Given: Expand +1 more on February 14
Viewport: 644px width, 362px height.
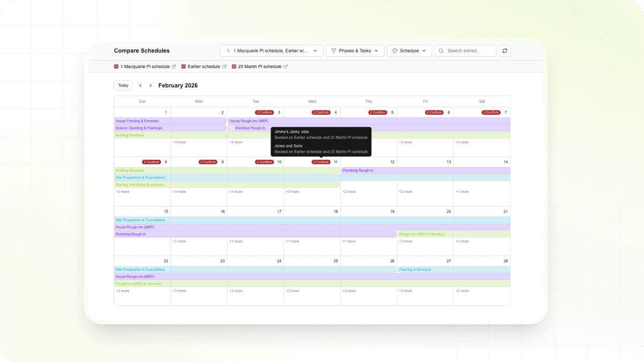Looking at the screenshot, I should coord(462,191).
